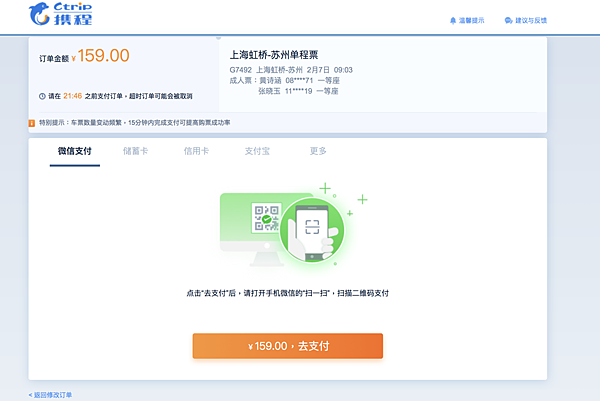The height and width of the screenshot is (401, 600).
Task: Click the Ctrip dolphin logo
Action: [39, 14]
